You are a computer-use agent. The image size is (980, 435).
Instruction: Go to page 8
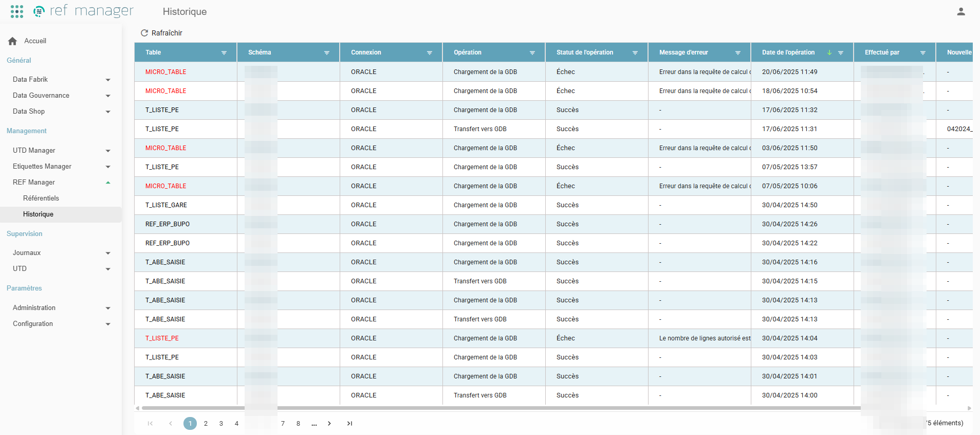[298, 424]
